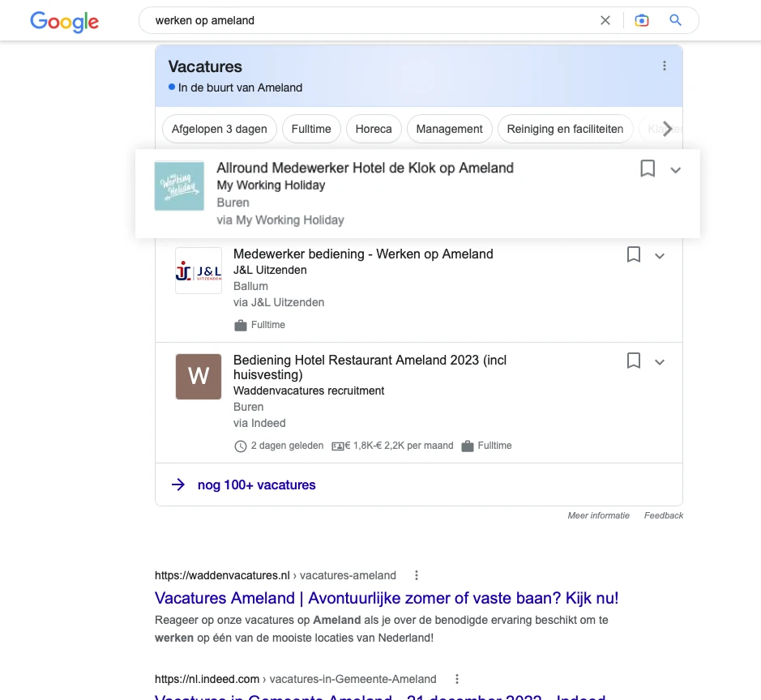Screen dimensions: 761x700
Task: Click the nl.indeed.com URL breadcrumb
Action: click(296, 679)
